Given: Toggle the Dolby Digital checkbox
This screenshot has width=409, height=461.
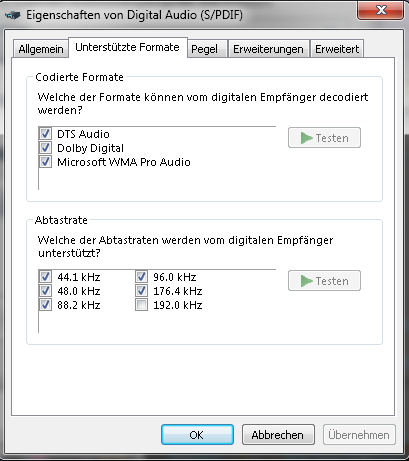Looking at the screenshot, I should tap(46, 148).
